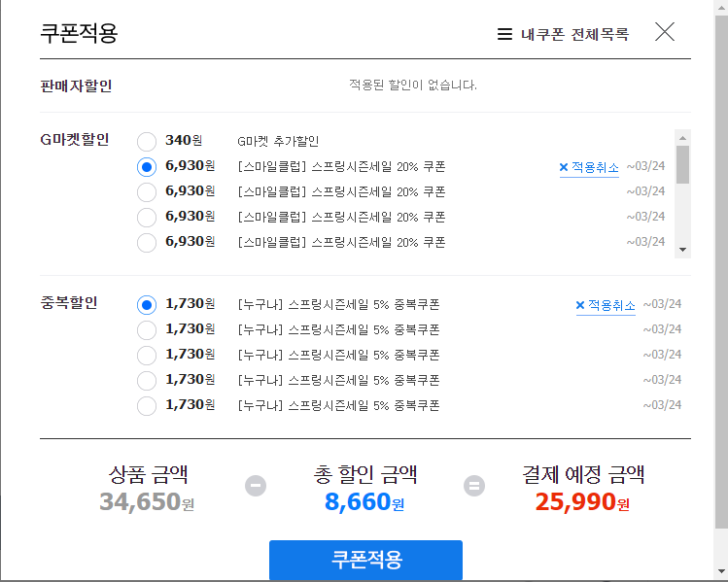Click the X icon beside G마켓할인 적용취소

coord(564,167)
